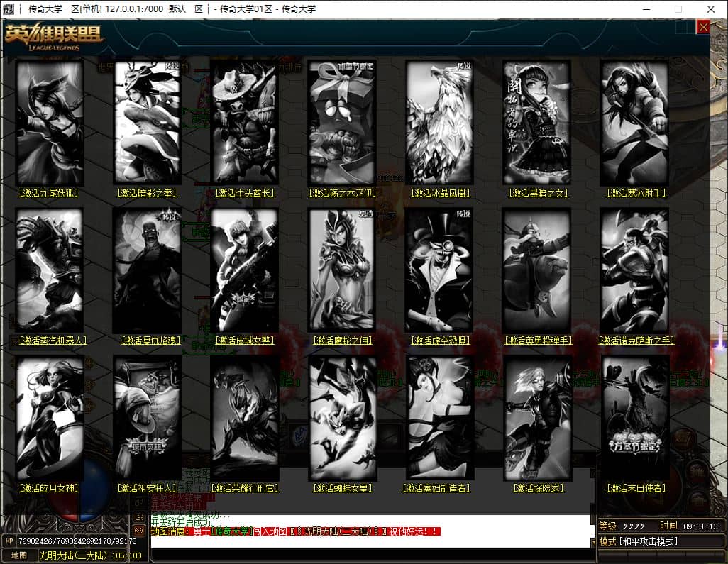Screen dimensions: 728x564
Task: Click the broadcast signal chat icon
Action: tap(139, 530)
